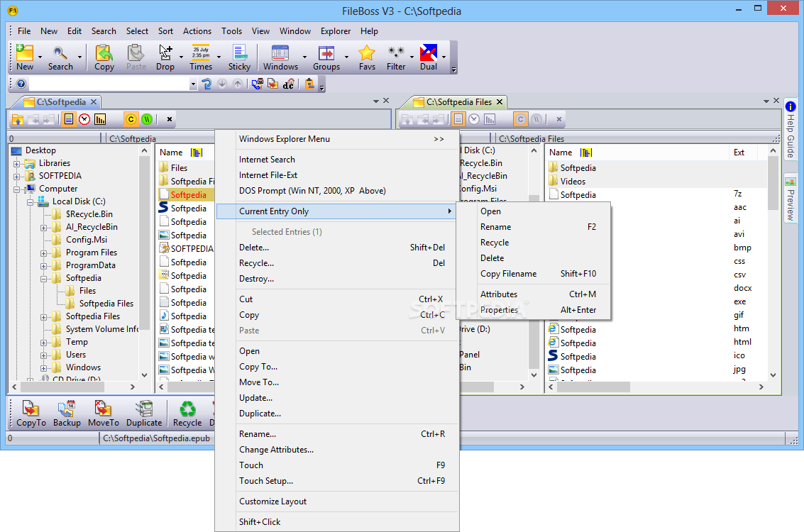This screenshot has width=804, height=532.
Task: Open the Help Guide side tab
Action: pyautogui.click(x=791, y=130)
